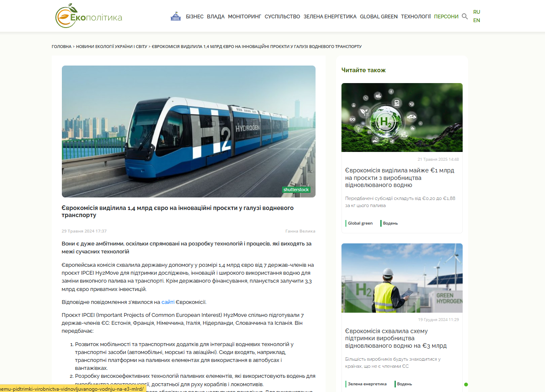The width and height of the screenshot is (545, 392).
Task: Click the shutterstock label on the image
Action: 296,190
